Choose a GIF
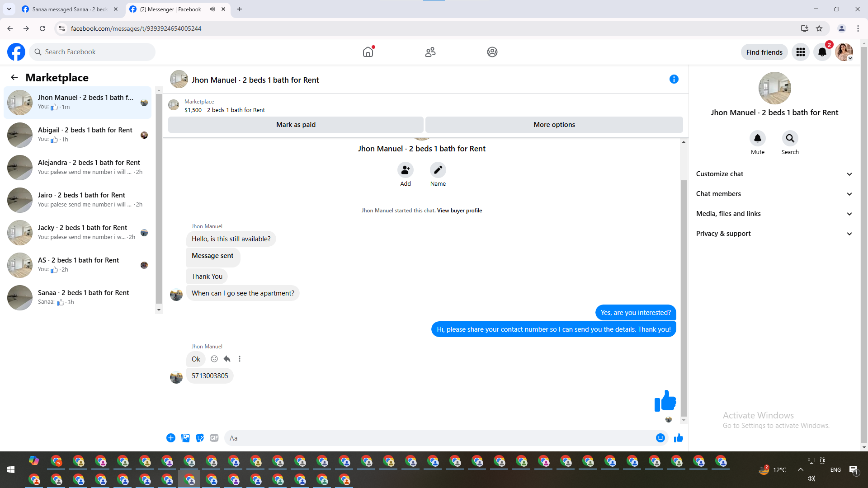The image size is (868, 488). pyautogui.click(x=214, y=438)
